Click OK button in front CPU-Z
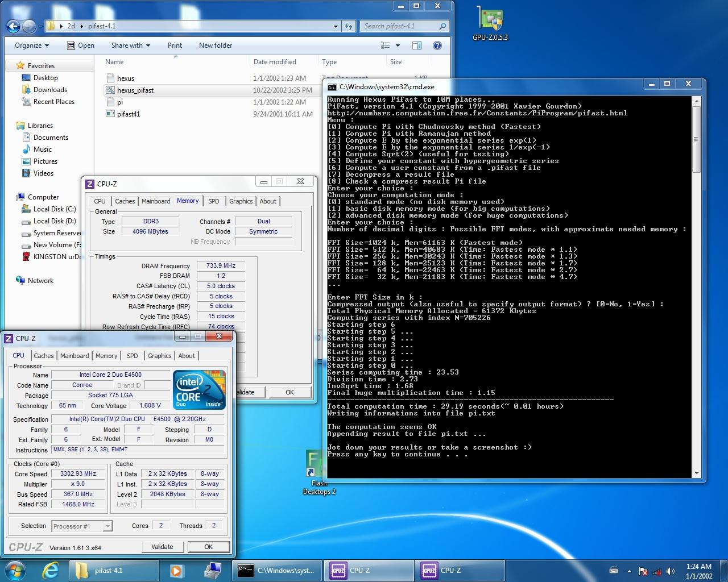Image resolution: width=728 pixels, height=582 pixels. coord(208,547)
